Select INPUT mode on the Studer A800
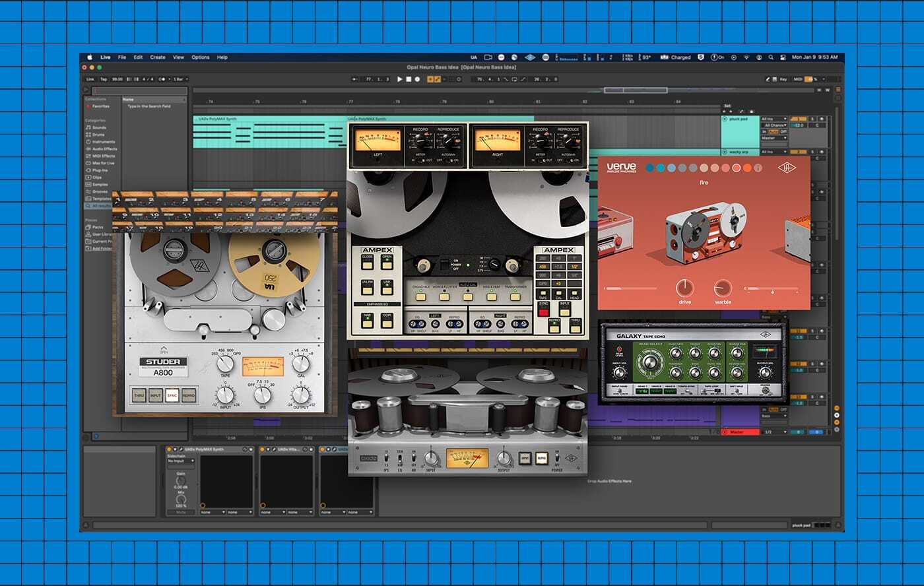Viewport: 924px width, 586px height. [x=155, y=395]
